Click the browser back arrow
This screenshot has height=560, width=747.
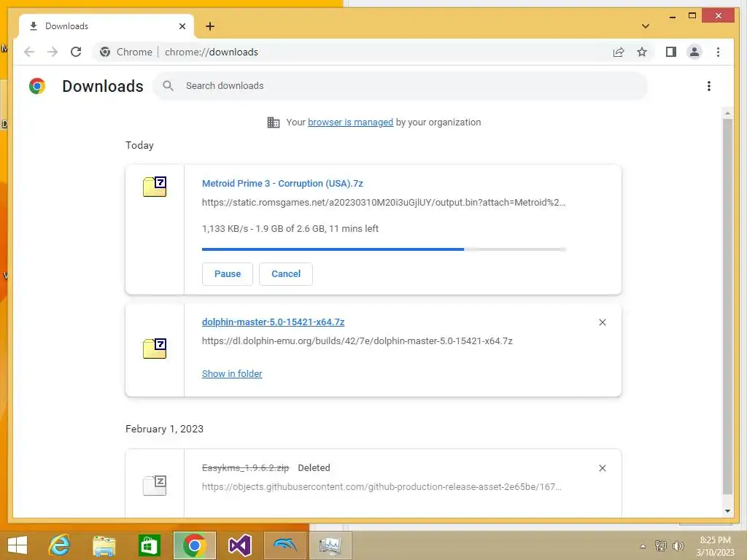[29, 52]
